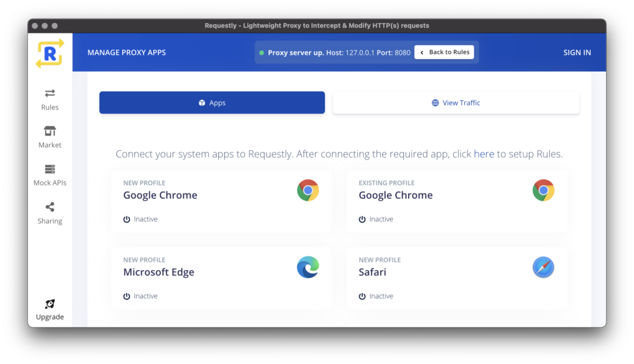Click the Safari compass icon
The height and width of the screenshot is (364, 634).
tap(543, 267)
